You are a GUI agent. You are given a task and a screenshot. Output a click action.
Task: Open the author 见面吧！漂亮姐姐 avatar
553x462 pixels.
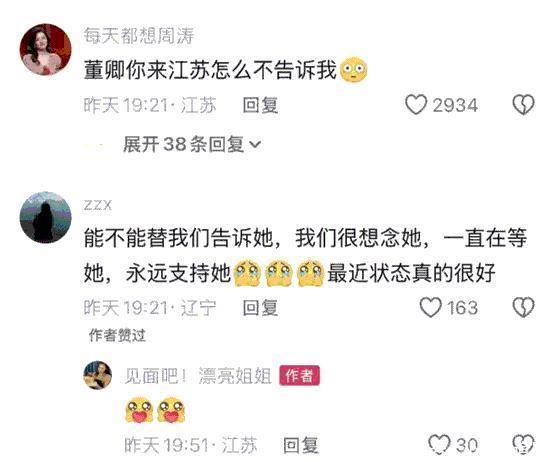pyautogui.click(x=98, y=375)
